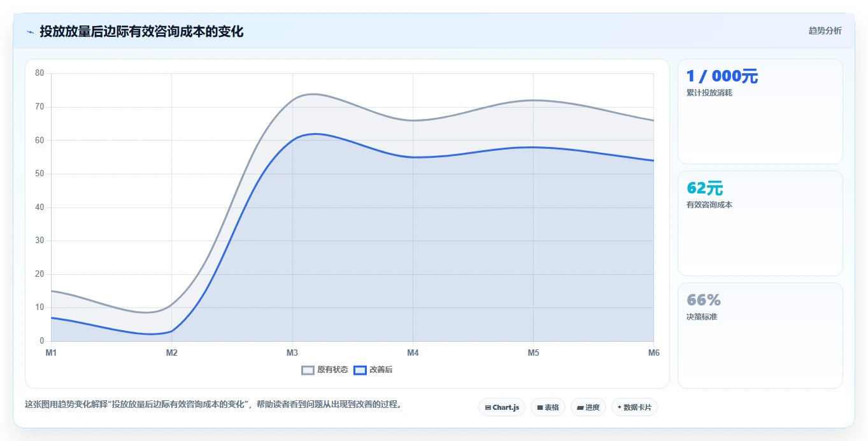This screenshot has height=441, width=868.
Task: Click the M3 axis label
Action: (292, 353)
